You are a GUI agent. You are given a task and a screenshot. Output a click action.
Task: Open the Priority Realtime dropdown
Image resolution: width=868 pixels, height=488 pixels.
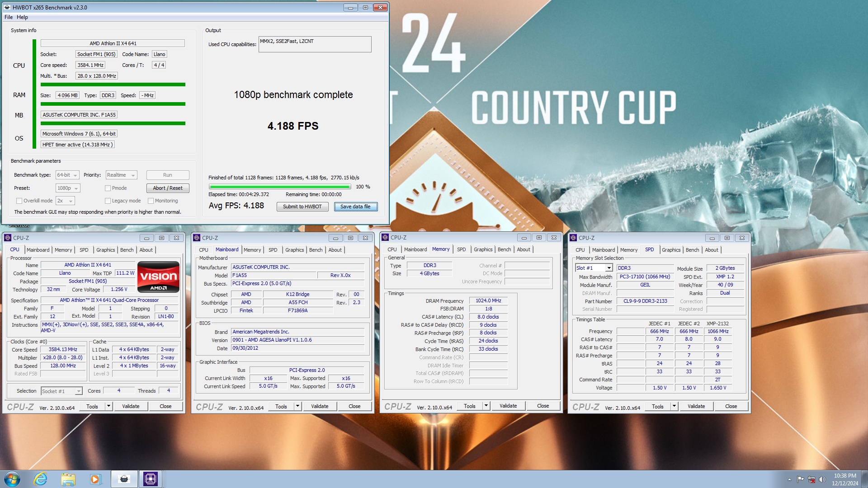[121, 175]
